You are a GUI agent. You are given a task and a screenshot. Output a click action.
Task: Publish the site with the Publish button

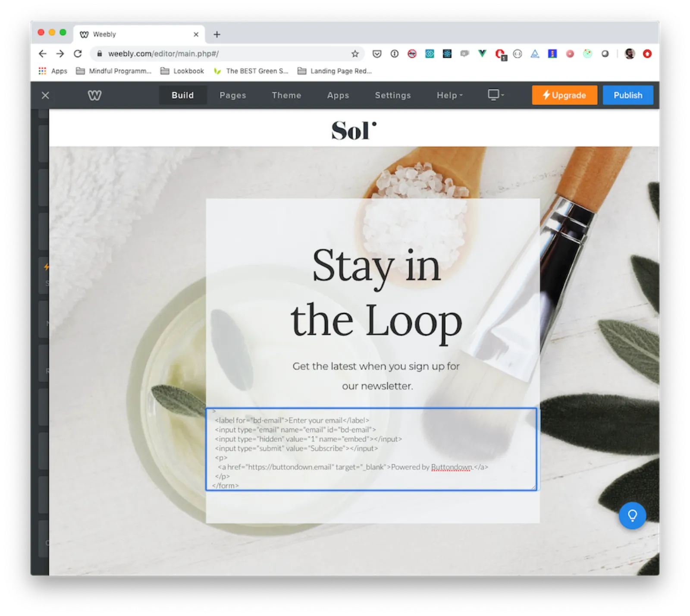pos(627,95)
